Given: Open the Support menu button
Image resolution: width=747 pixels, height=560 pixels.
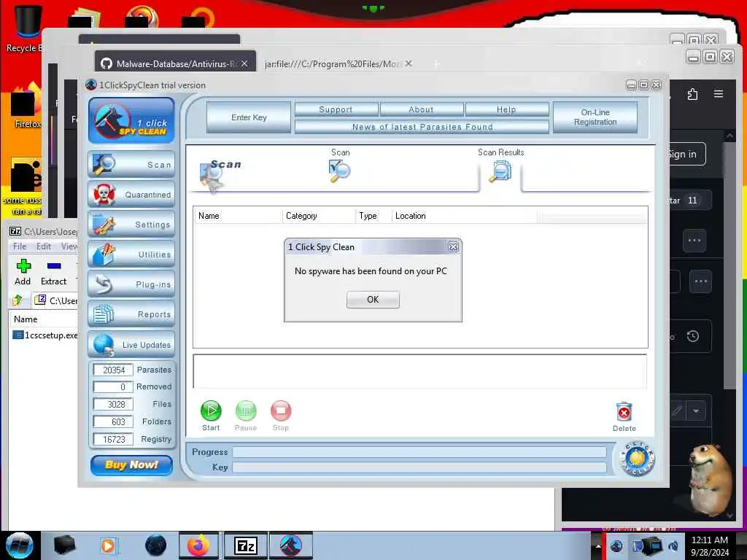Looking at the screenshot, I should click(336, 109).
